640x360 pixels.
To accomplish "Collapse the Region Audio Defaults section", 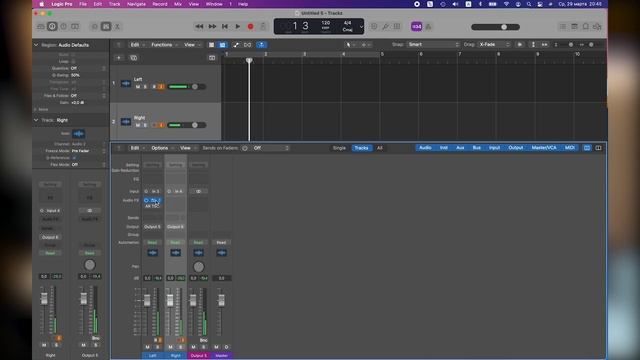I will click(36, 45).
